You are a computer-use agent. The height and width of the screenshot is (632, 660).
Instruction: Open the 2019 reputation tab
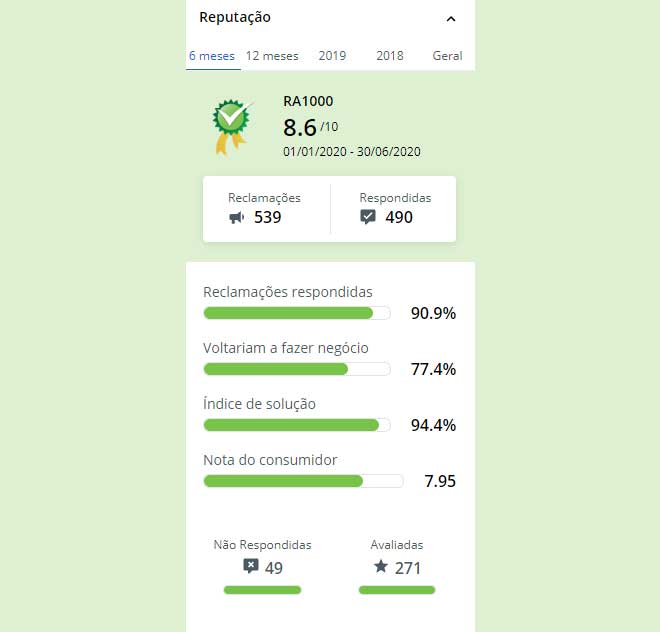click(332, 56)
